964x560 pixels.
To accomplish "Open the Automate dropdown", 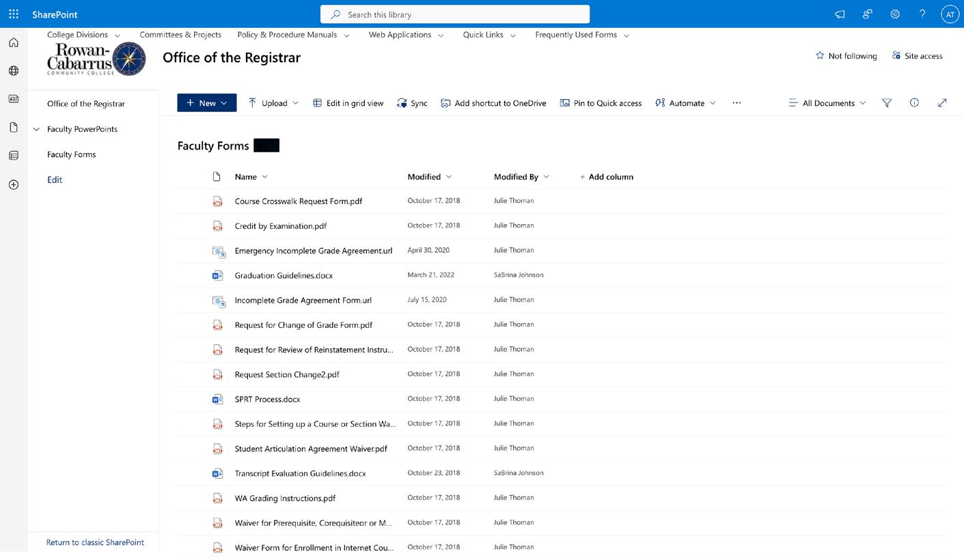I will click(x=685, y=103).
